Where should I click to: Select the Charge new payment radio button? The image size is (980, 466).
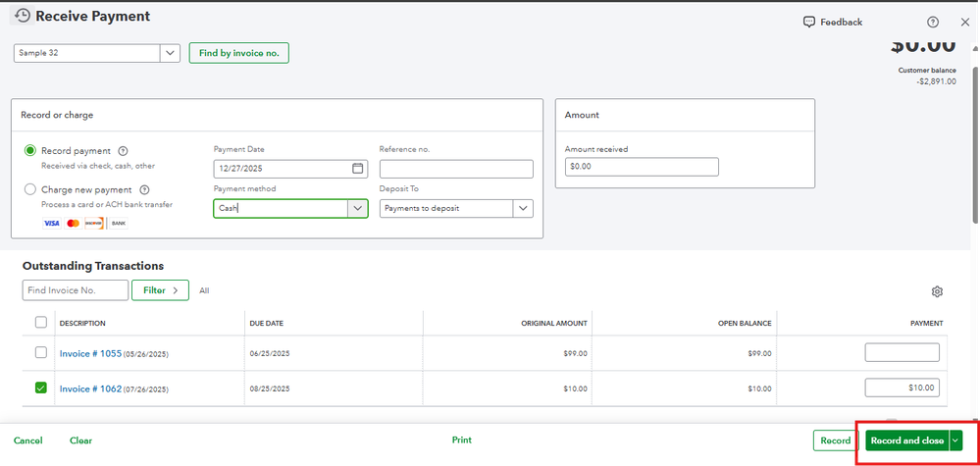pyautogui.click(x=30, y=189)
